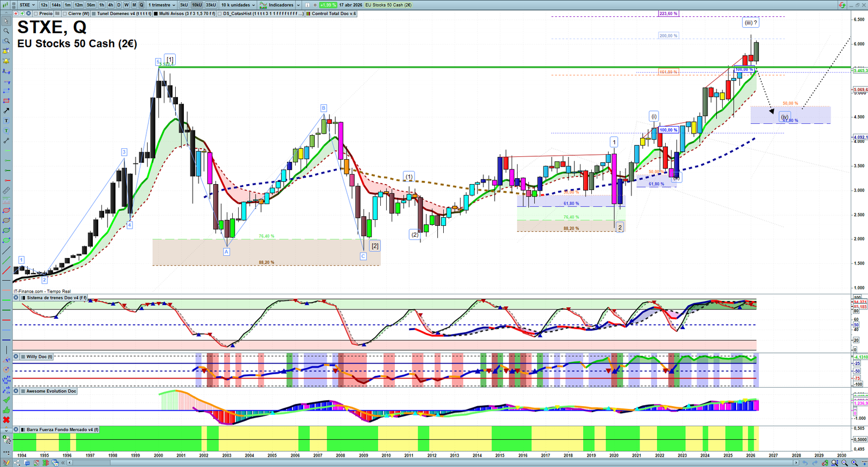Screen dimensions: 868x467
Task: Toggle the 5kU history size button
Action: [x=184, y=5]
